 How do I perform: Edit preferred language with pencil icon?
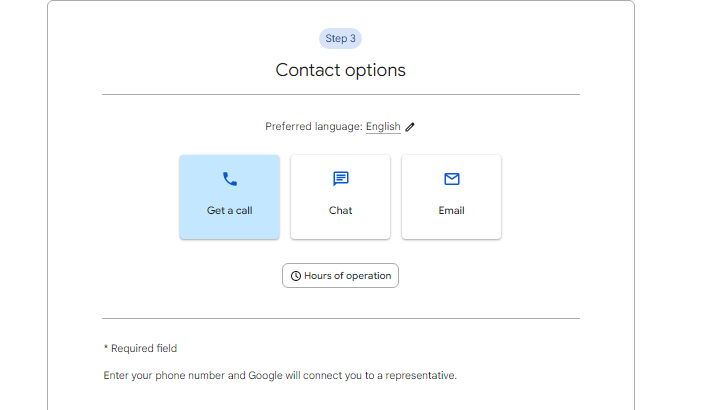[x=410, y=127]
